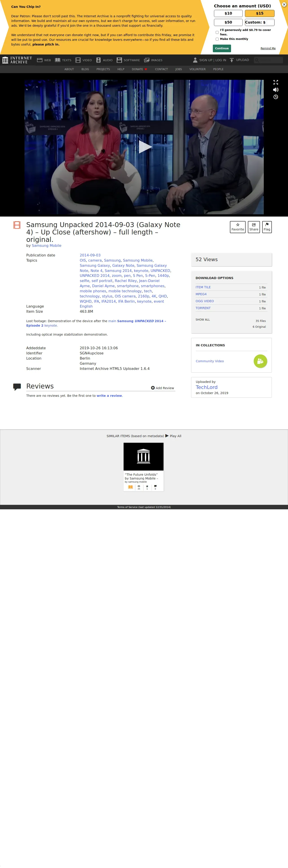Select the $10 donation amount
The height and width of the screenshot is (868, 288).
point(228,13)
